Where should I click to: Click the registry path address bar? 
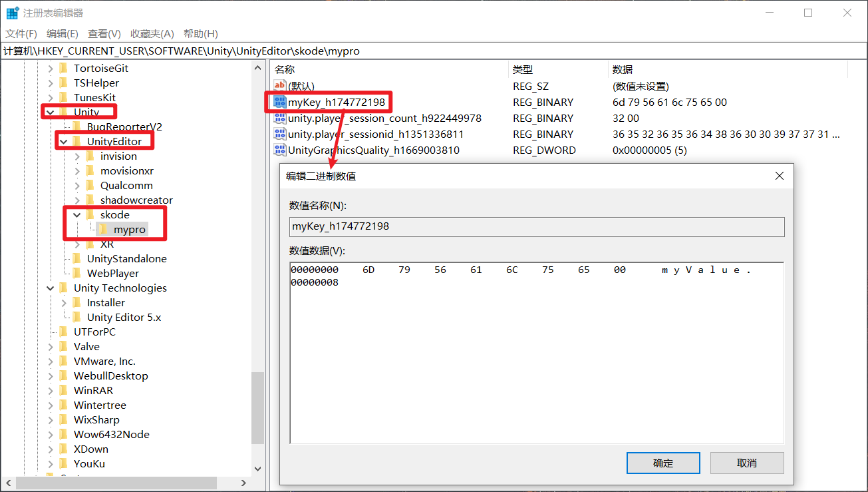pos(434,51)
